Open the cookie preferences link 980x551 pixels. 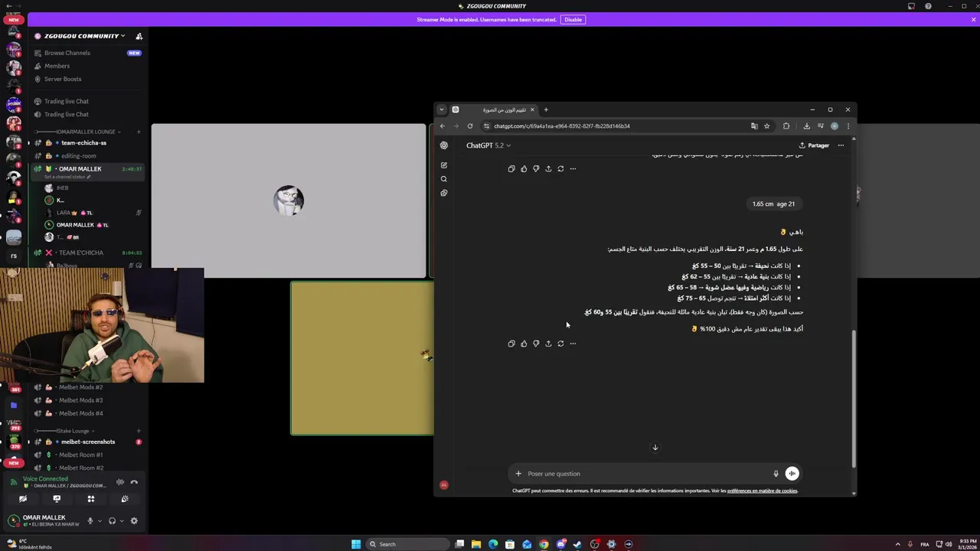(x=762, y=491)
